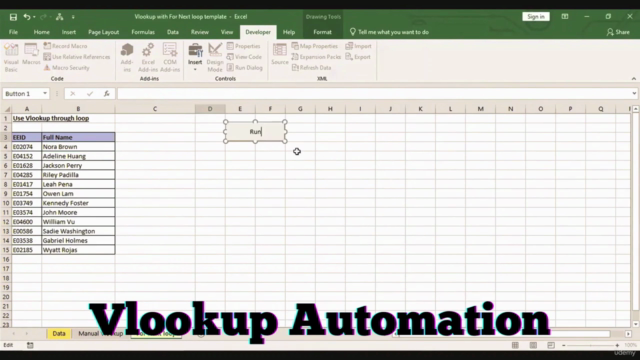This screenshot has height=360, width=640.
Task: Click the Cancel entry icon in formula bar
Action: click(x=72, y=94)
